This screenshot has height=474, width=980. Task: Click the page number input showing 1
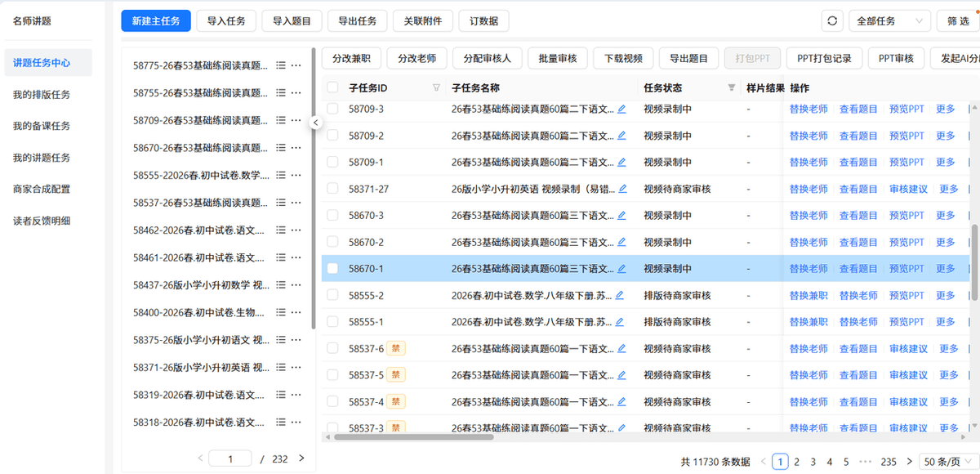click(230, 458)
